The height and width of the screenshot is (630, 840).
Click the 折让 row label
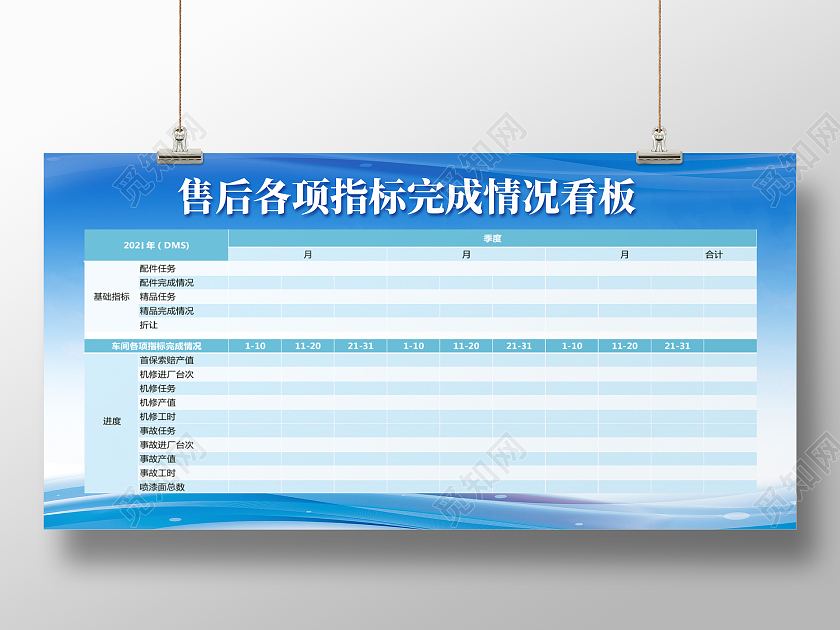[x=148, y=325]
